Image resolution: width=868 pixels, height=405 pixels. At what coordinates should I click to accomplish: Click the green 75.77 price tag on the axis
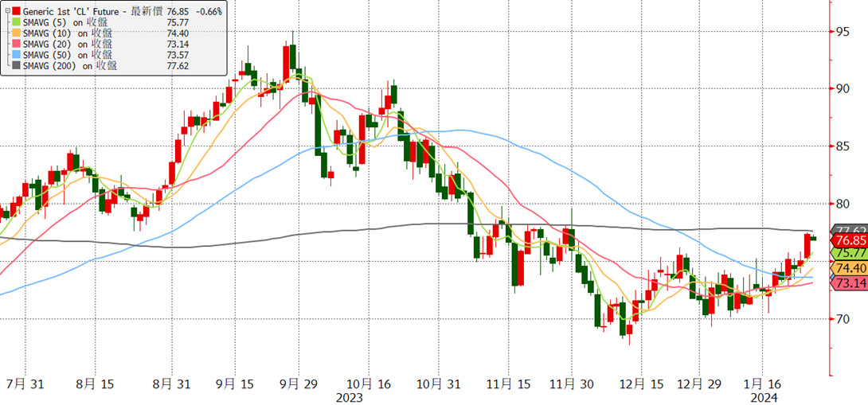849,253
